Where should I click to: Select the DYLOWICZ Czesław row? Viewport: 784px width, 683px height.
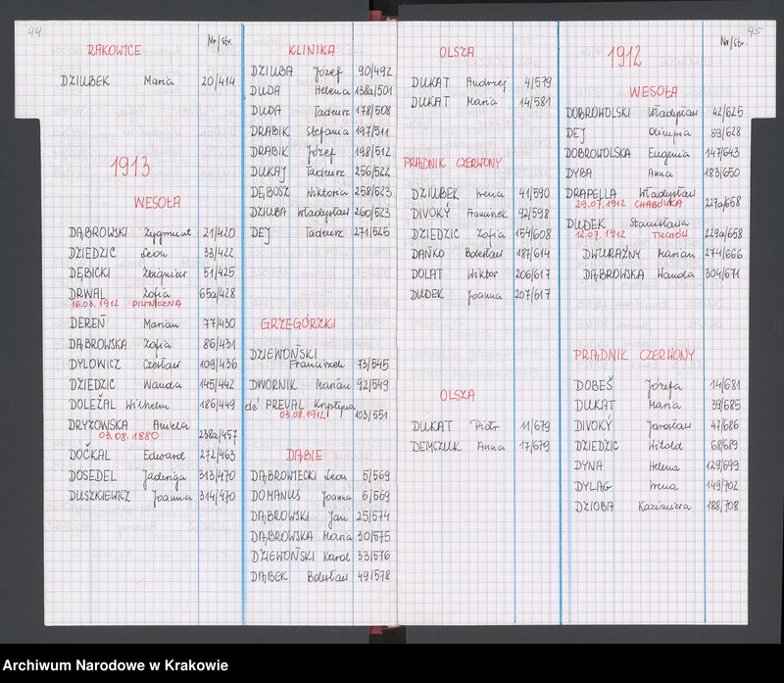pyautogui.click(x=153, y=364)
